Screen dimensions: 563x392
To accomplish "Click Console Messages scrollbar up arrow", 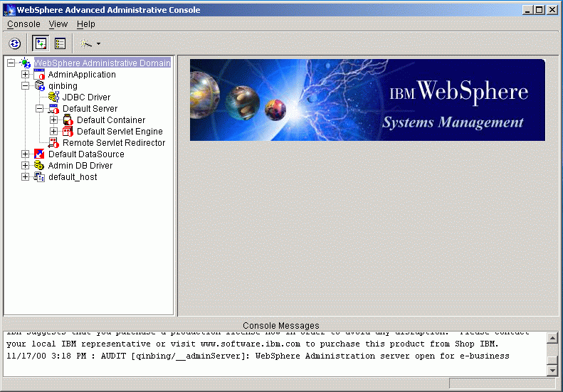I will point(552,338).
